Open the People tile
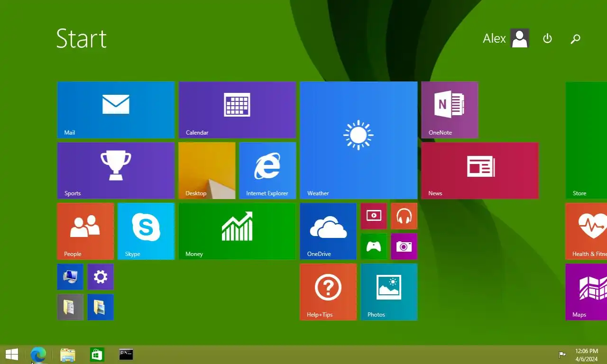Screen dimensions: 607x364 [85, 231]
